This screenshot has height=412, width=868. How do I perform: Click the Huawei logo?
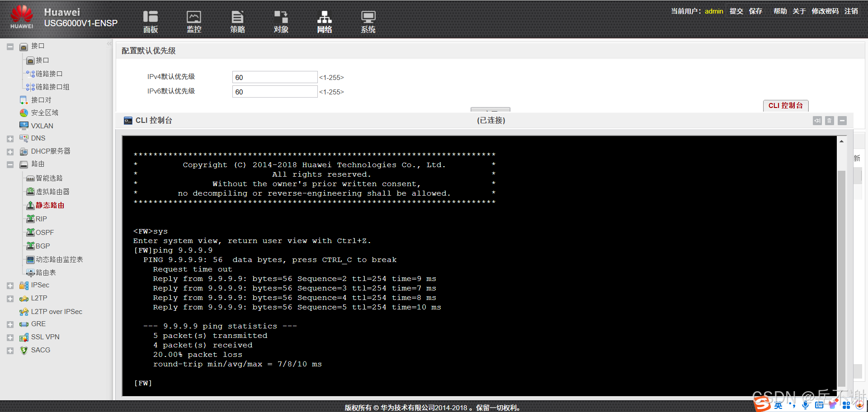point(22,17)
